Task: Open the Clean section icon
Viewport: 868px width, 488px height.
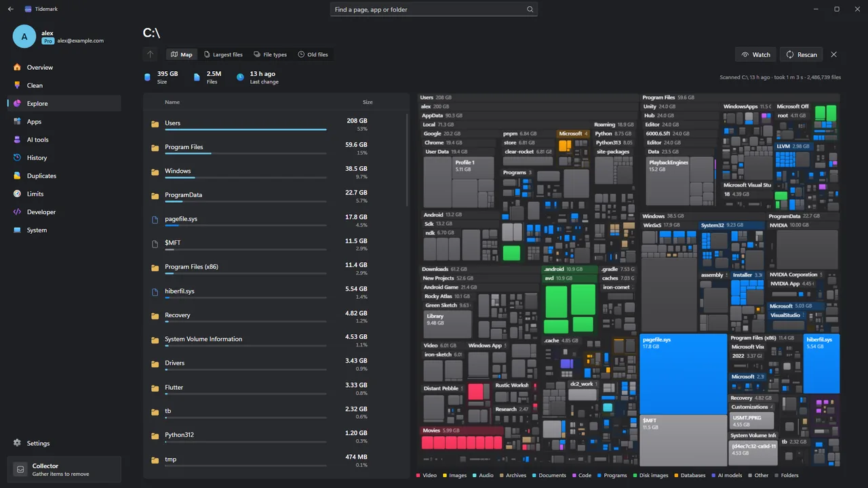Action: (x=18, y=85)
